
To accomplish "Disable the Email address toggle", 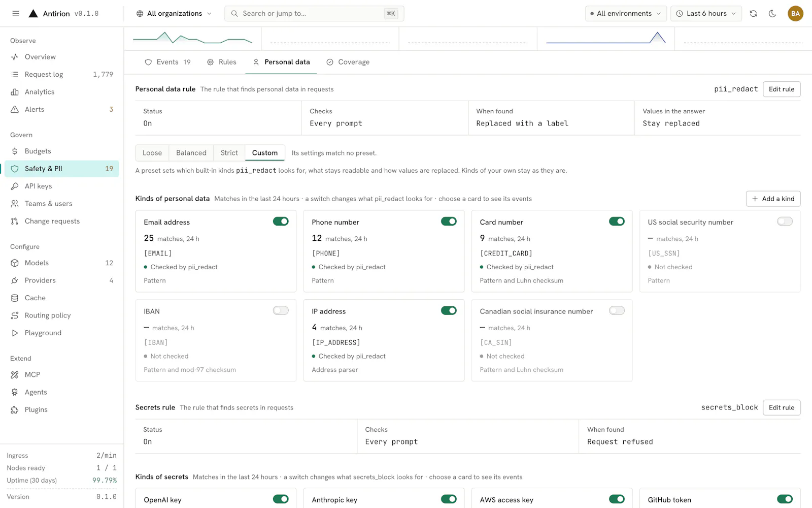I will click(281, 221).
